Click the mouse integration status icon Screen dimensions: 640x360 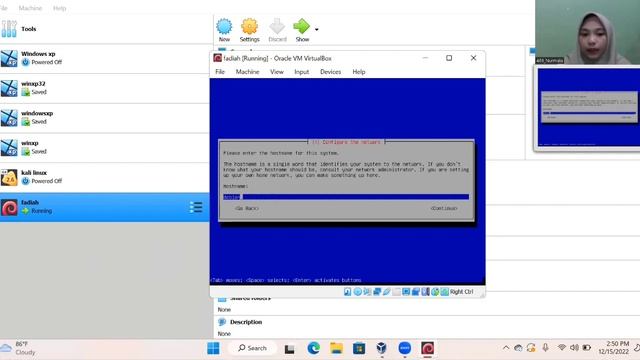click(x=435, y=292)
